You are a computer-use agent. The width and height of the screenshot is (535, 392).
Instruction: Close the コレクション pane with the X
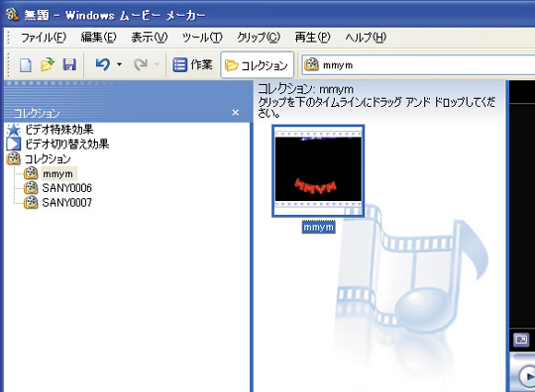[x=235, y=113]
